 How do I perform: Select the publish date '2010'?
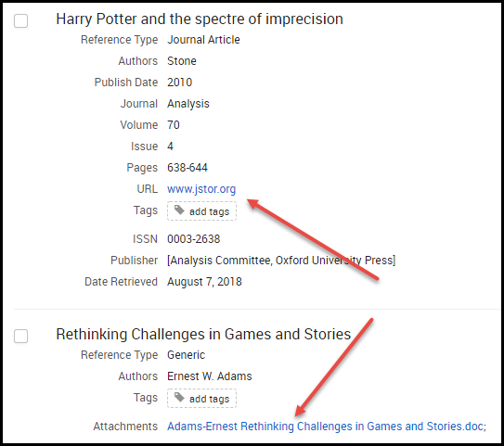pos(180,83)
